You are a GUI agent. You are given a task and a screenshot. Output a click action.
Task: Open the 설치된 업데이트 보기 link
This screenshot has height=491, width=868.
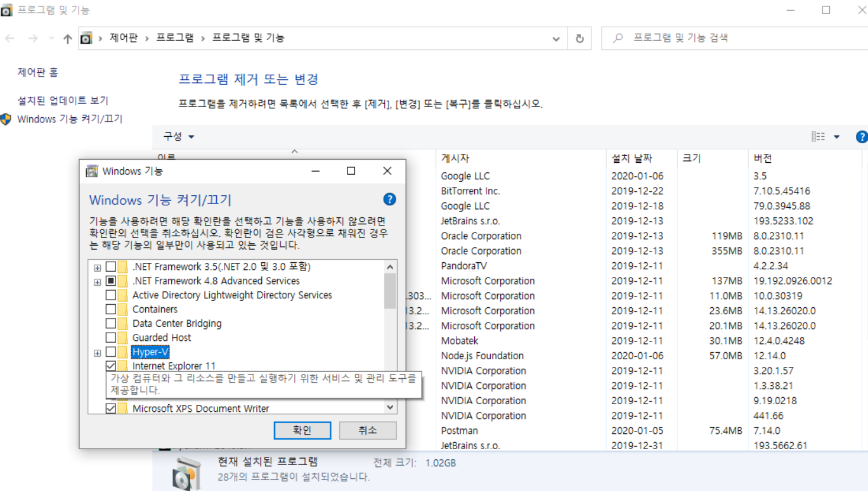click(x=63, y=101)
